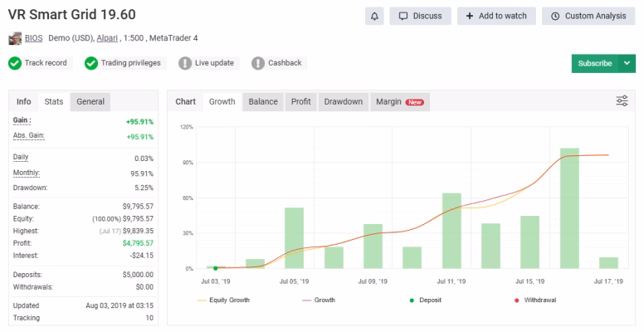Click the Live update warning icon
The height and width of the screenshot is (332, 644).
coord(185,63)
